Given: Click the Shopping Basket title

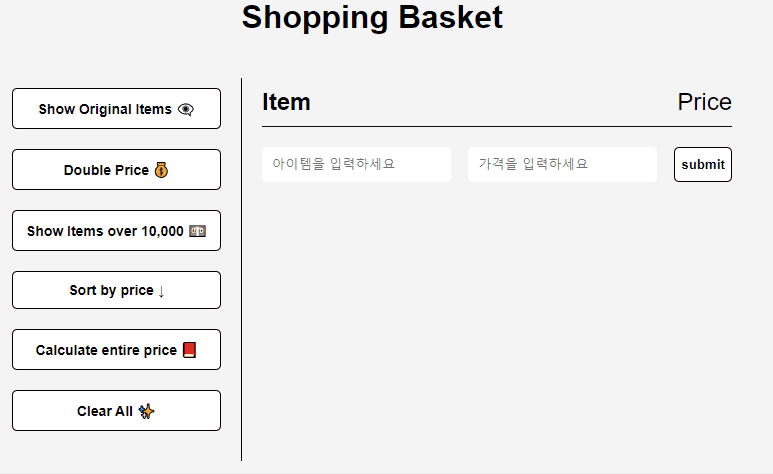Looking at the screenshot, I should [x=372, y=17].
